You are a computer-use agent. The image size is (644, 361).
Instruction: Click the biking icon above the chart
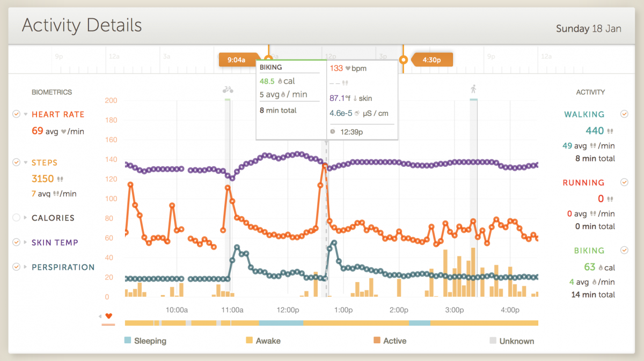(x=228, y=90)
